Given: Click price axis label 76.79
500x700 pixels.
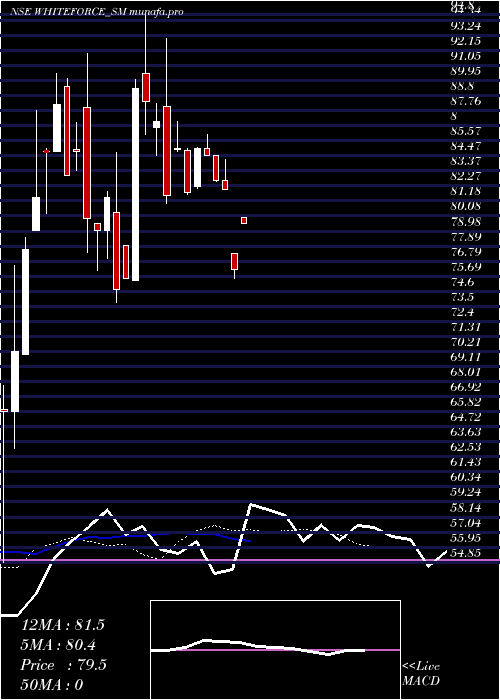Looking at the screenshot, I should point(465,252).
